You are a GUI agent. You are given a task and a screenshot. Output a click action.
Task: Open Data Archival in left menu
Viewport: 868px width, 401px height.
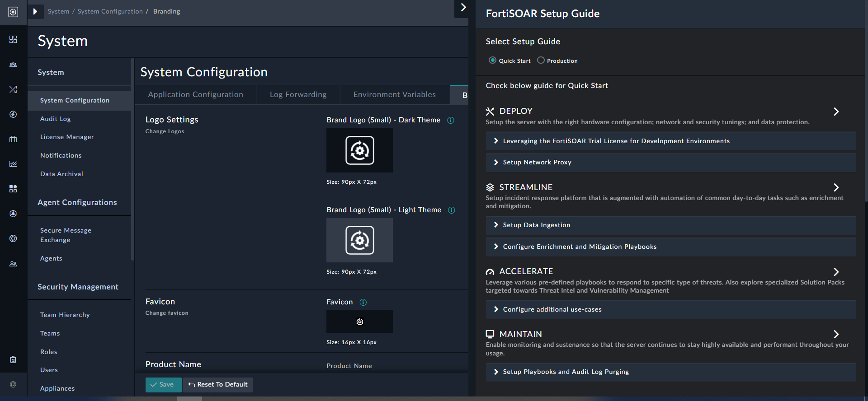pyautogui.click(x=61, y=174)
